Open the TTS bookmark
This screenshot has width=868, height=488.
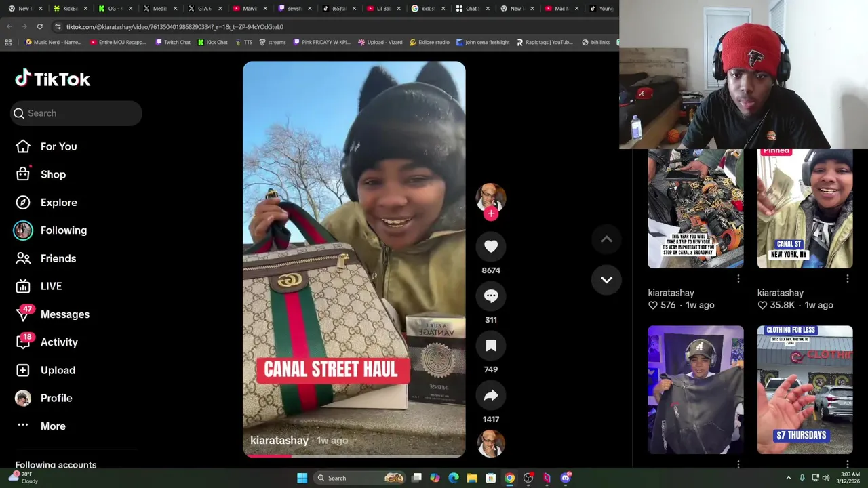(244, 42)
